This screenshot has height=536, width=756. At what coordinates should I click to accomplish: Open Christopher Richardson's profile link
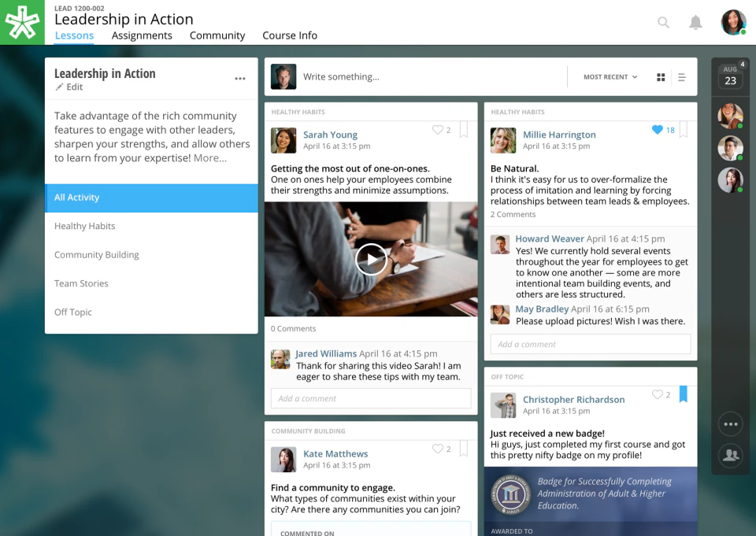pos(573,399)
